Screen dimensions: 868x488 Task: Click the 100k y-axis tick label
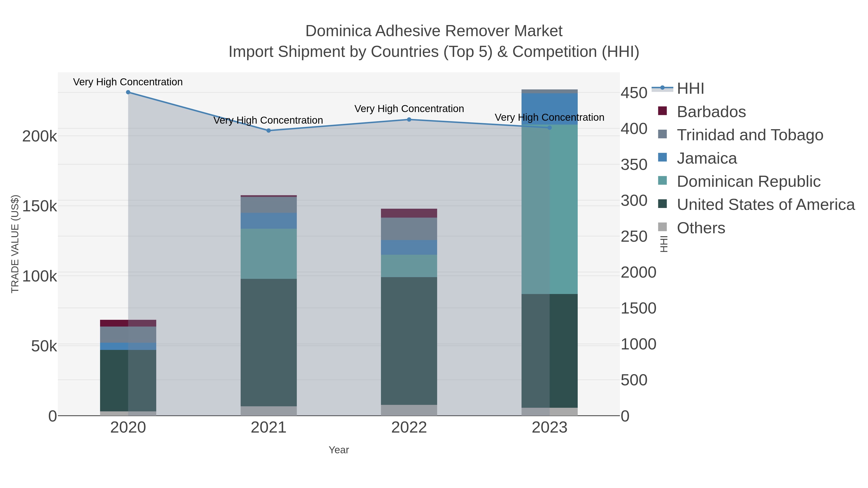coord(40,276)
